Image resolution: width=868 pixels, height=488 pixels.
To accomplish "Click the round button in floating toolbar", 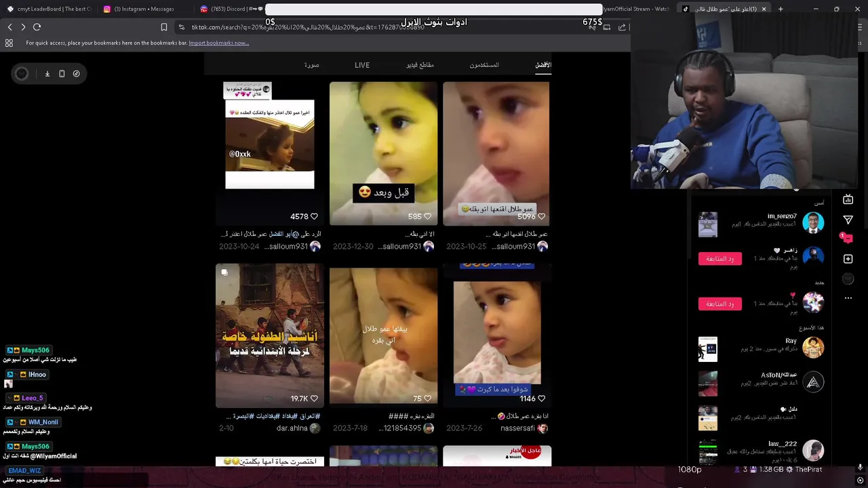I will click(22, 74).
